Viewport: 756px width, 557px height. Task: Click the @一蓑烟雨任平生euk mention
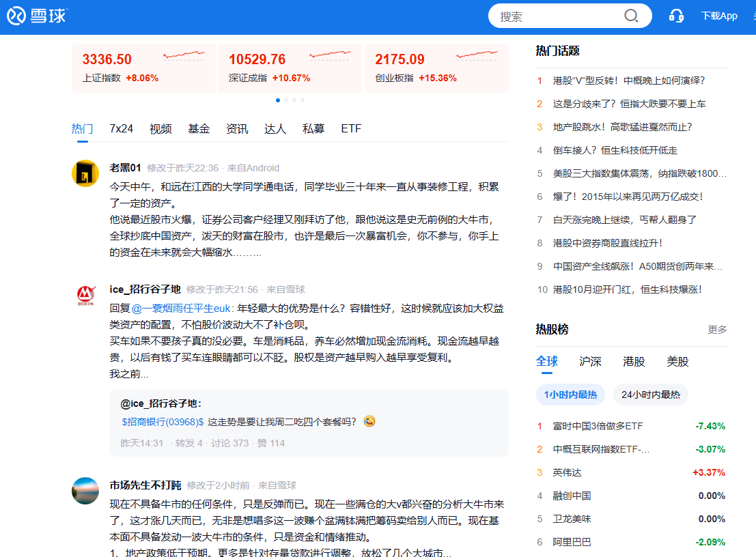click(x=181, y=309)
